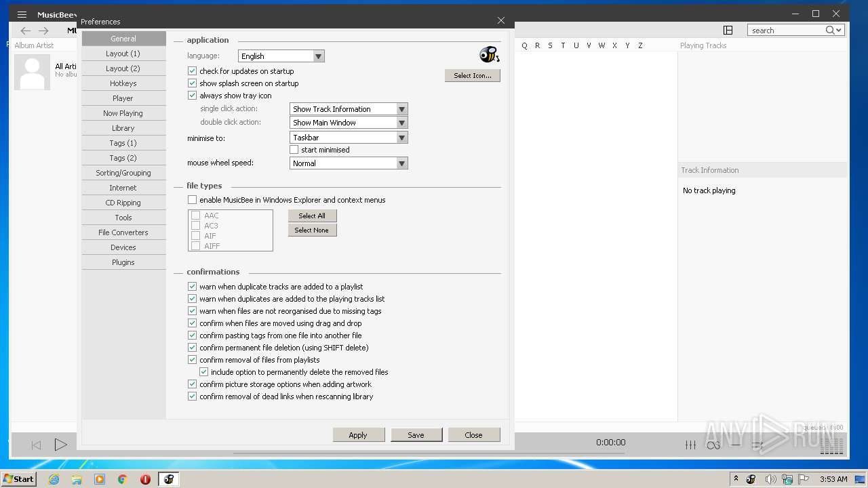Click the search magnifier icon
Screen dimensions: 868x488
829,30
